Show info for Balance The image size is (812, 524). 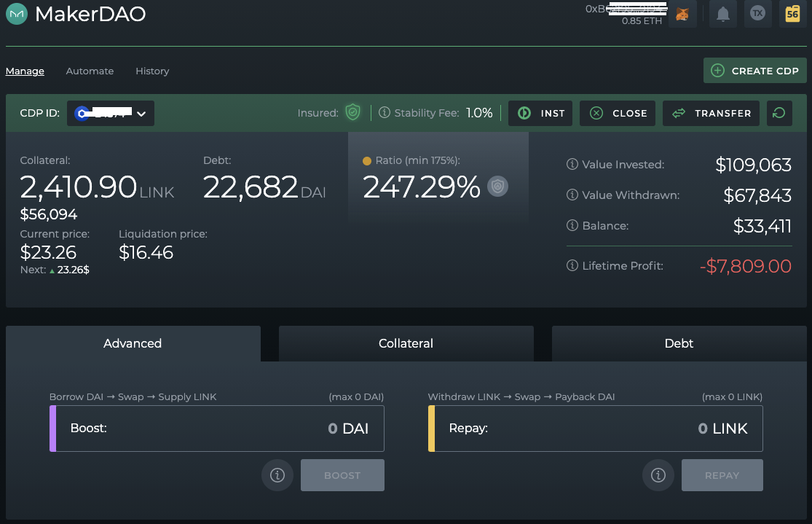click(572, 225)
